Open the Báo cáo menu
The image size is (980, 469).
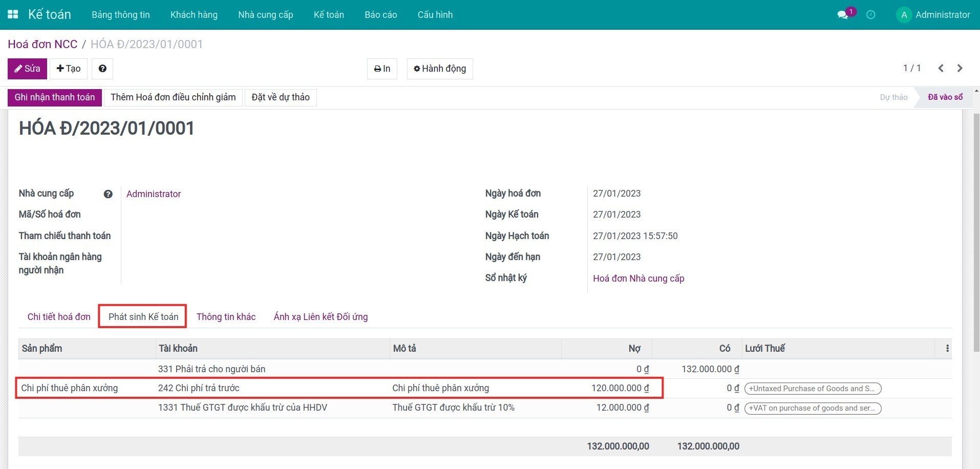tap(380, 15)
